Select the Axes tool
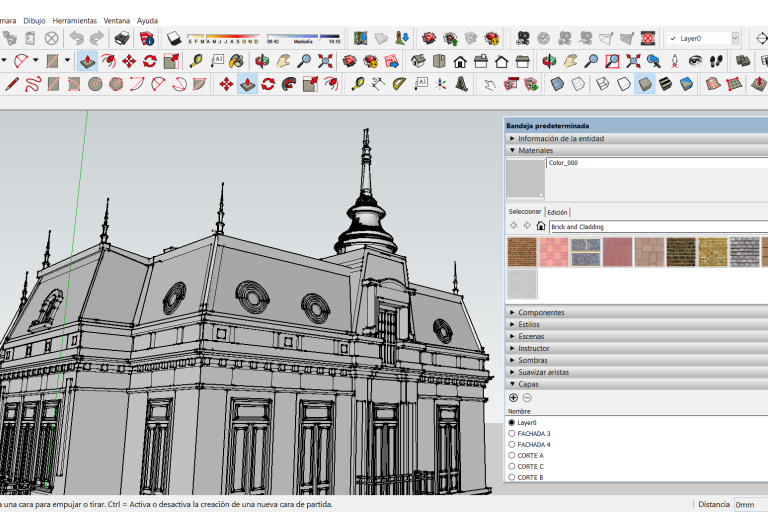Image resolution: width=768 pixels, height=512 pixels. 441,84
